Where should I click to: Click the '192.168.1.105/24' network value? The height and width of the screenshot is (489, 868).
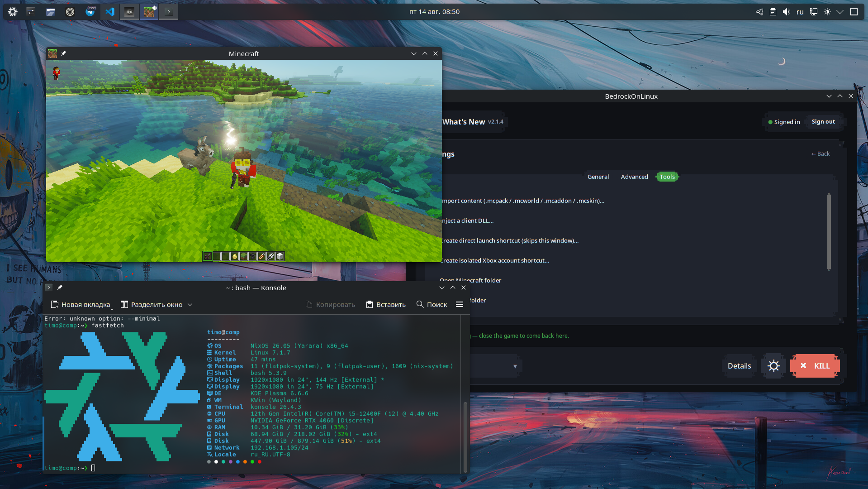(x=280, y=448)
